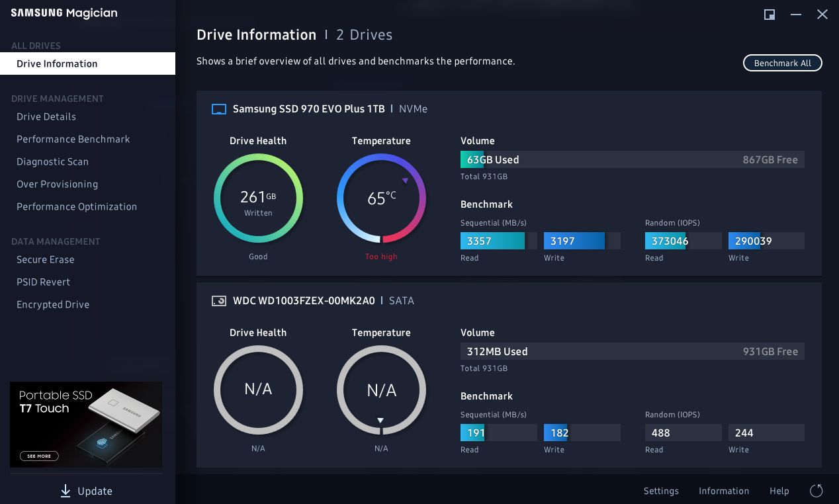Click the Samsung 970 Drive Health ring showing 261GB
Image resolution: width=839 pixels, height=504 pixels.
coord(258,198)
